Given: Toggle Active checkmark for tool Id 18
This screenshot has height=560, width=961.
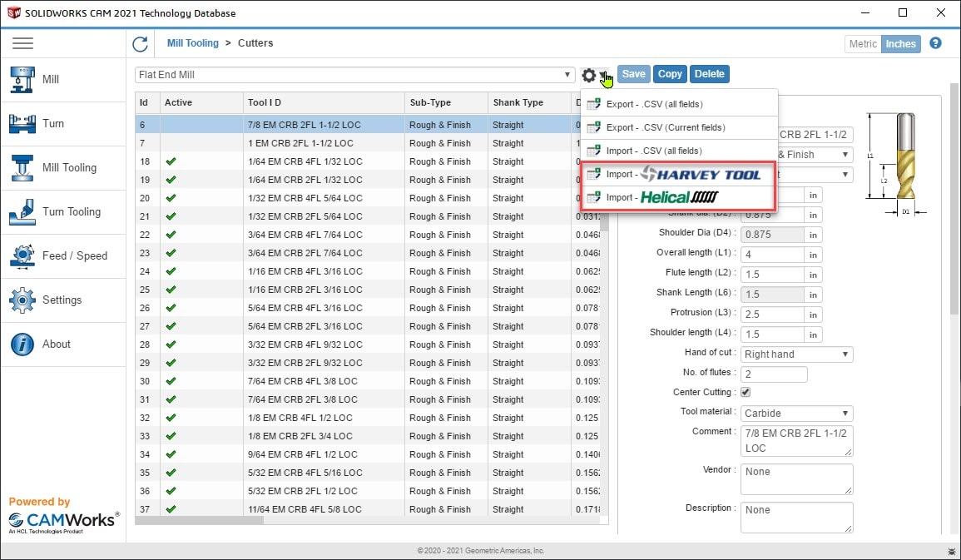Looking at the screenshot, I should coord(171,161).
